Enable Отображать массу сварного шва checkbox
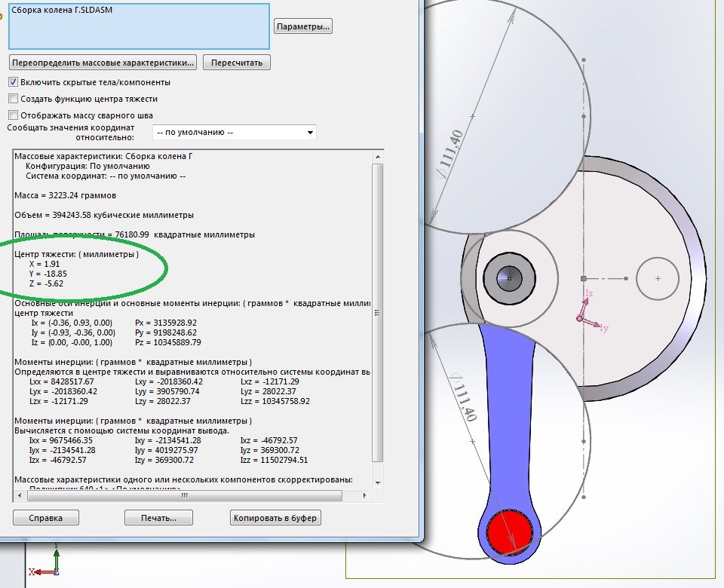The image size is (724, 588). click(13, 115)
